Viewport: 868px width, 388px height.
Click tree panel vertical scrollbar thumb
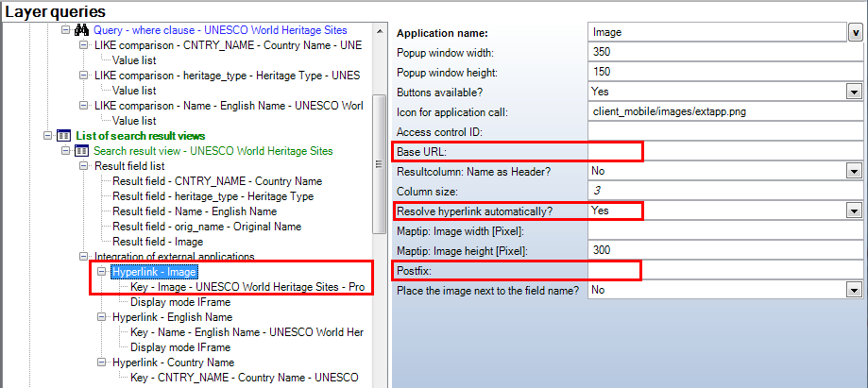pyautogui.click(x=379, y=164)
